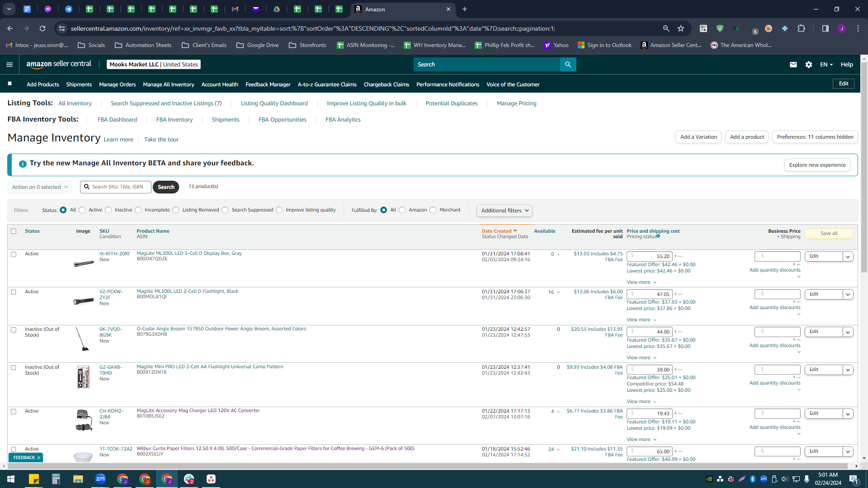Choose Amazon in Fulfilled By filter
The height and width of the screenshot is (488, 868).
tap(402, 210)
